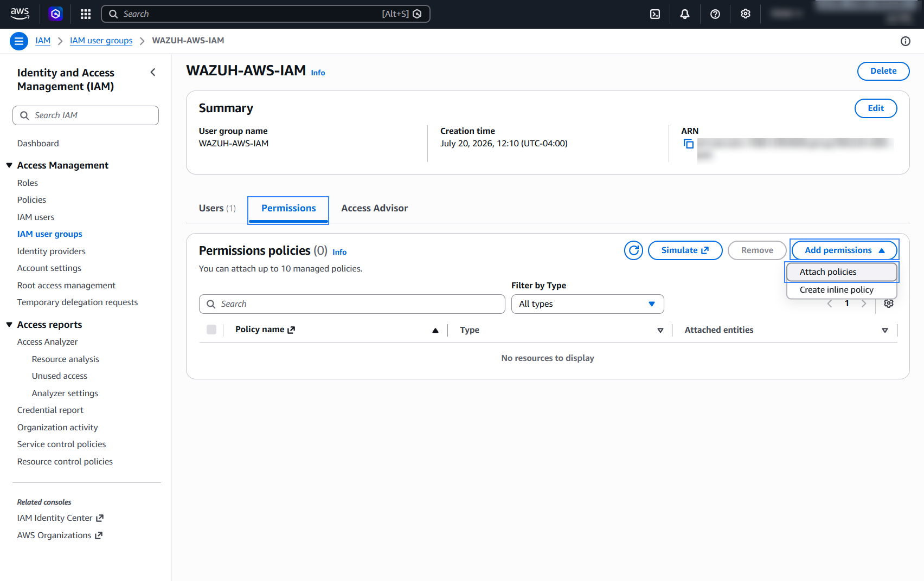Viewport: 924px width, 581px height.
Task: Open the services grid menu icon
Action: (x=86, y=14)
